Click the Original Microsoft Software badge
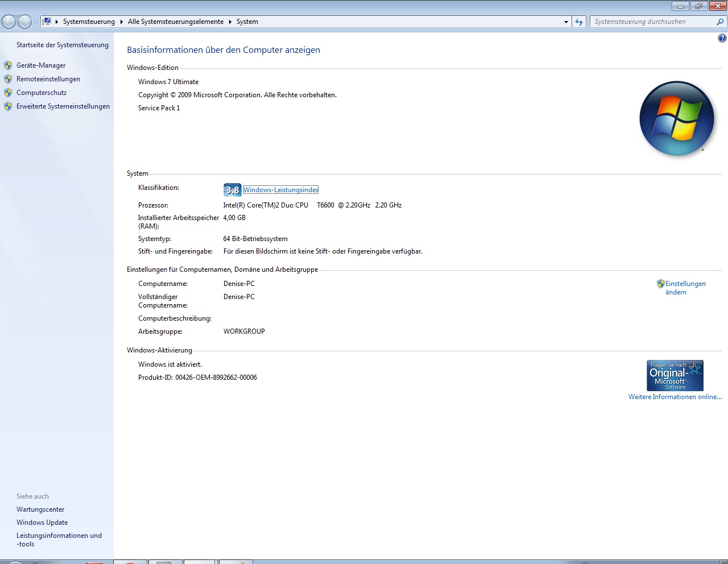 [675, 375]
